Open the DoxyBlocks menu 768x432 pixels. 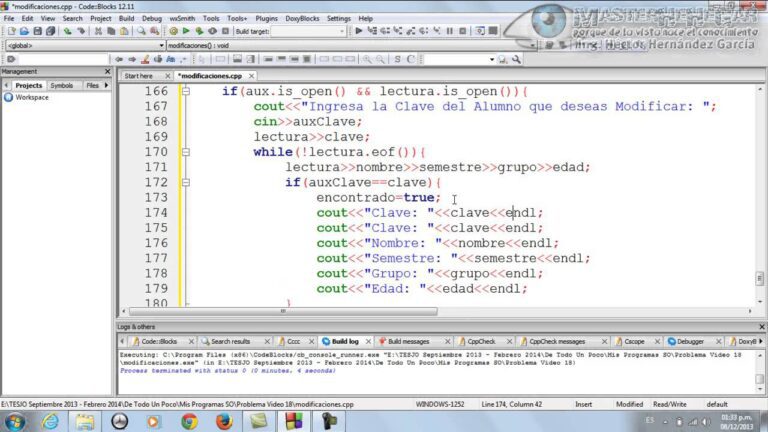point(302,18)
